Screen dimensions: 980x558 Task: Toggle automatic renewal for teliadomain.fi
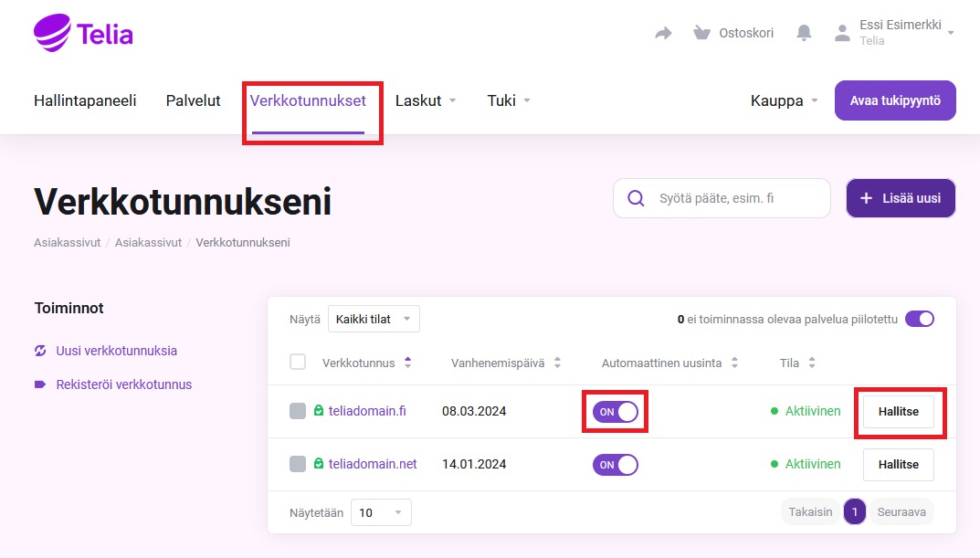pos(616,412)
